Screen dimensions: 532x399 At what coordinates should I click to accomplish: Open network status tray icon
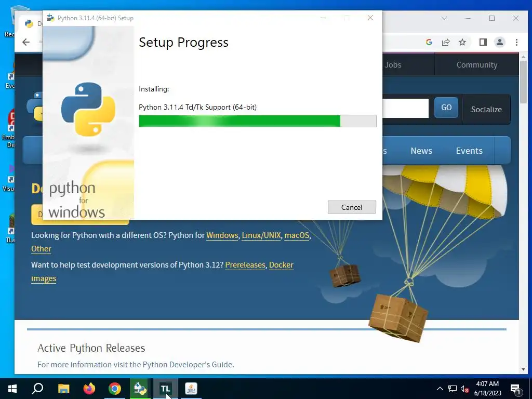coord(453,389)
